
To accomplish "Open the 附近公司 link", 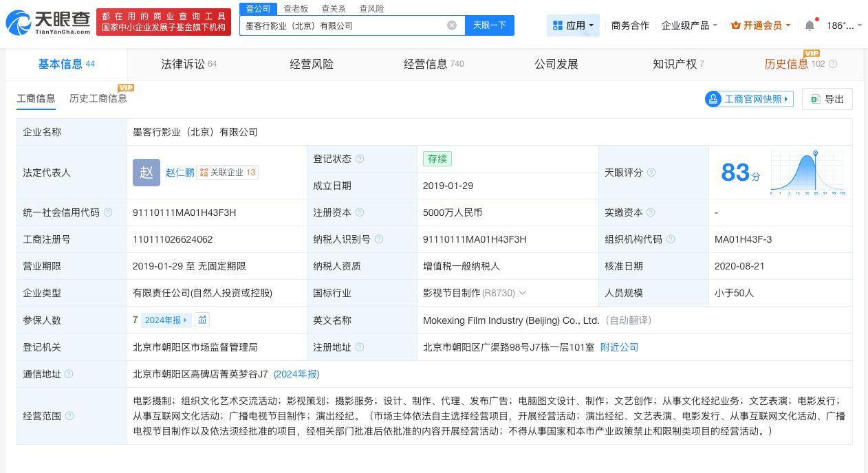I will (x=619, y=347).
